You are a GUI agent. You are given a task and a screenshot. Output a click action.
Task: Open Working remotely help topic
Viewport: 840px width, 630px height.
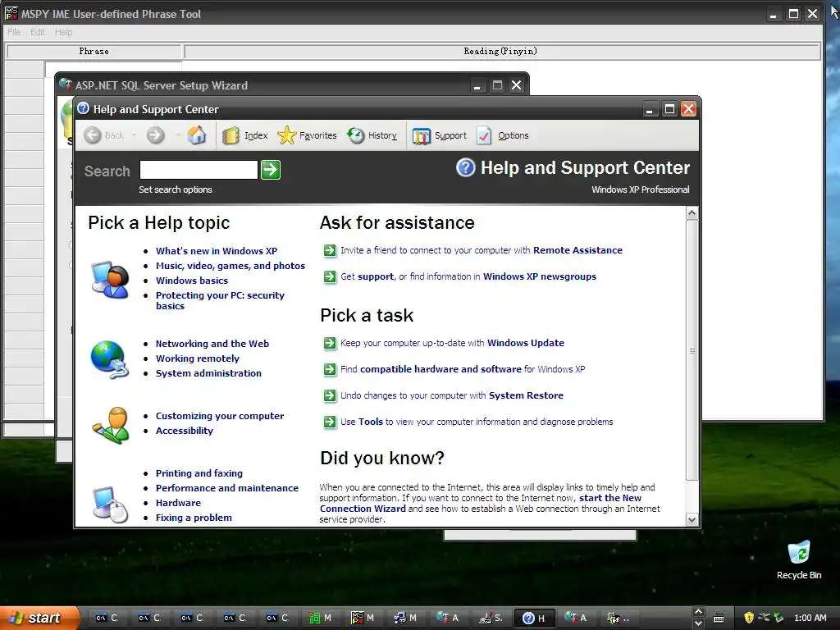coord(197,358)
